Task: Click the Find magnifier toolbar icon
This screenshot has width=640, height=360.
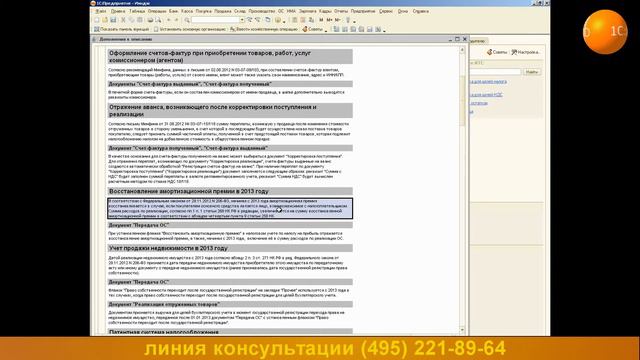Action: pyautogui.click(x=187, y=20)
